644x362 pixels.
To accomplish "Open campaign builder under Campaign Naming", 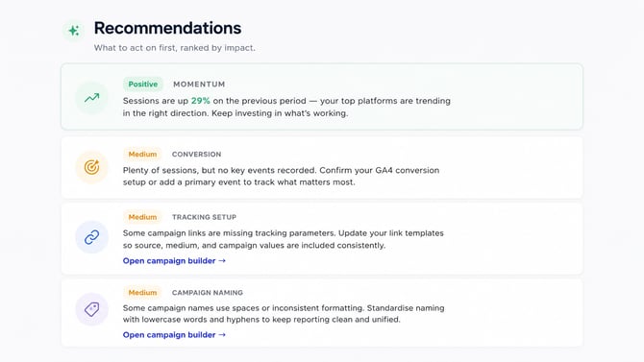I will click(174, 334).
